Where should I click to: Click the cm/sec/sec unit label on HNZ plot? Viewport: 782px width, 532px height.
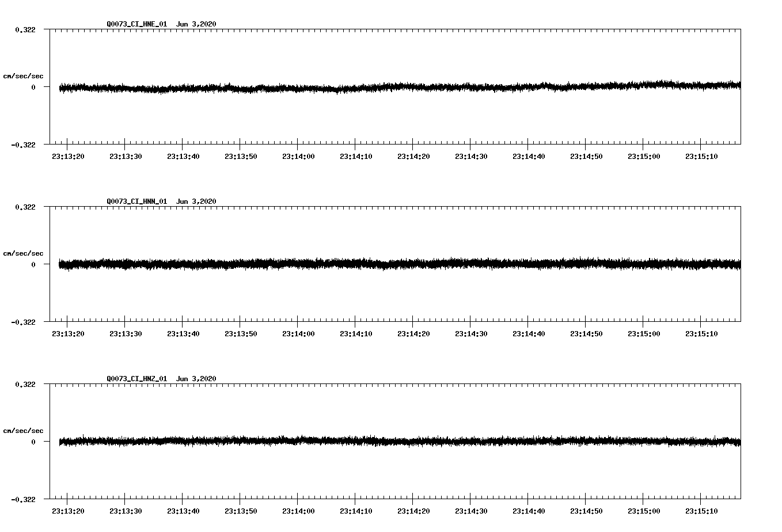pos(23,431)
